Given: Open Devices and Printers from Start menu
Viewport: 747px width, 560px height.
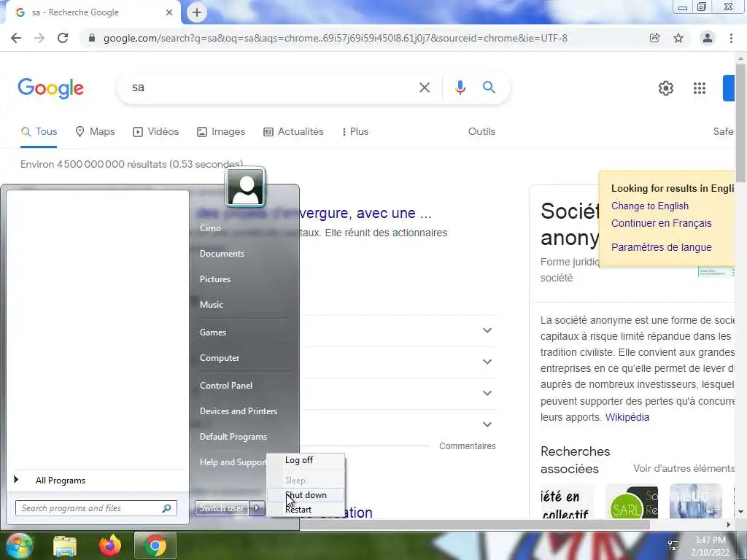Looking at the screenshot, I should 239,411.
